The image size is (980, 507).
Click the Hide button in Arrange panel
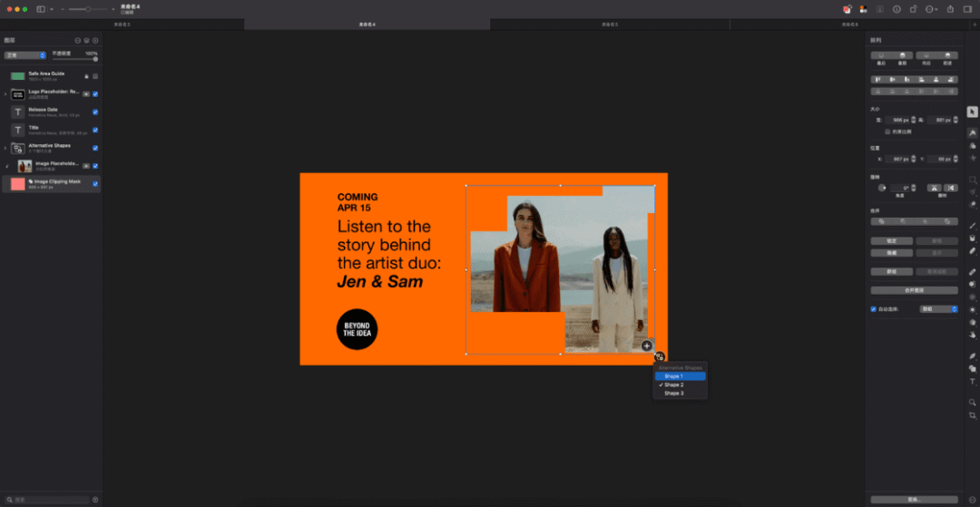[x=891, y=253]
